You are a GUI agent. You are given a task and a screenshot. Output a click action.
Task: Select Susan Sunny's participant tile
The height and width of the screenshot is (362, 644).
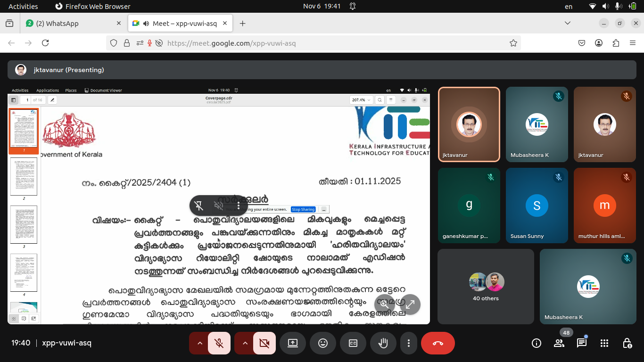click(537, 206)
